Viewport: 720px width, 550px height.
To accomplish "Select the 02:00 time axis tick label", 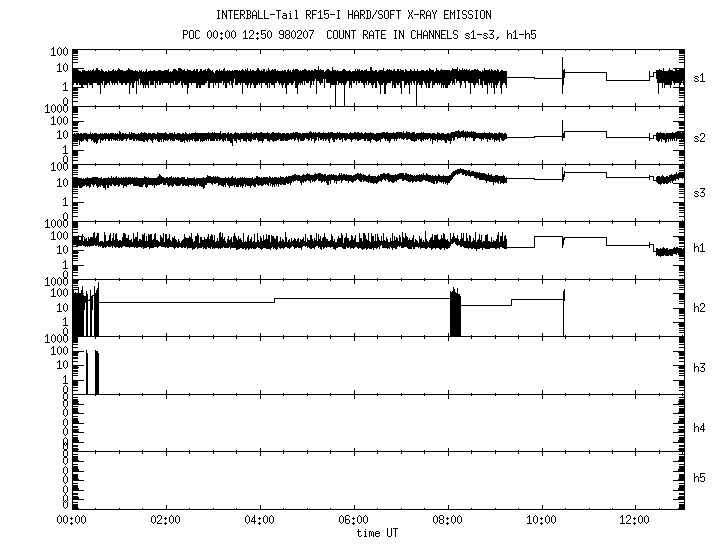I will tap(164, 520).
